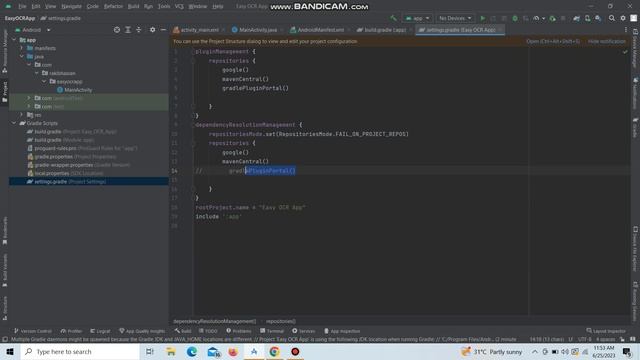Open the app run configuration dropdown
Image resolution: width=640 pixels, height=360 pixels.
tap(417, 18)
